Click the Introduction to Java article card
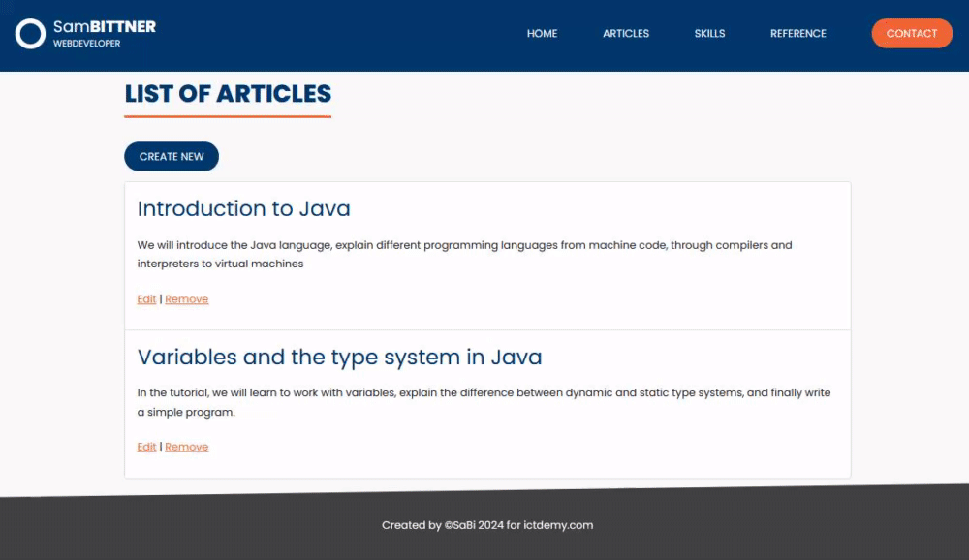 [x=486, y=255]
